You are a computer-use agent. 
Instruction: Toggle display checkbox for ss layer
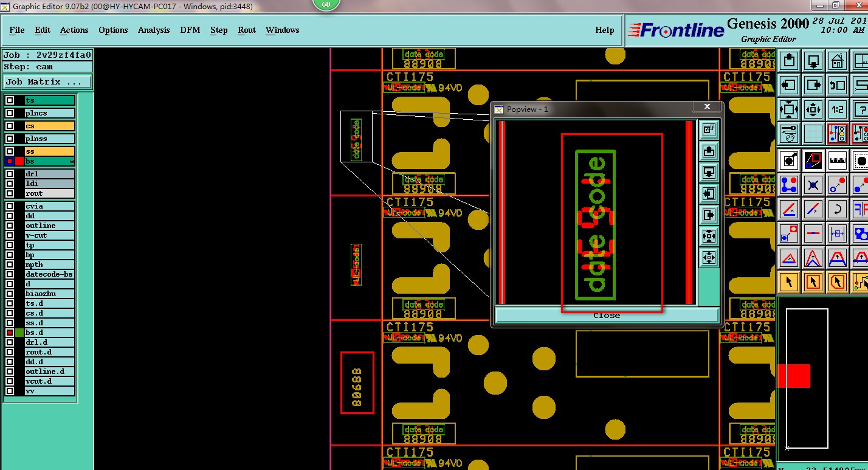coord(10,151)
